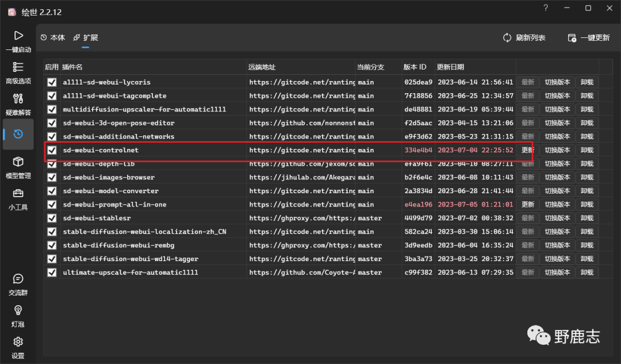Toggle sd-webui-3d-open-pose-editor checkbox
Screen dimensions: 621x364
coord(52,123)
